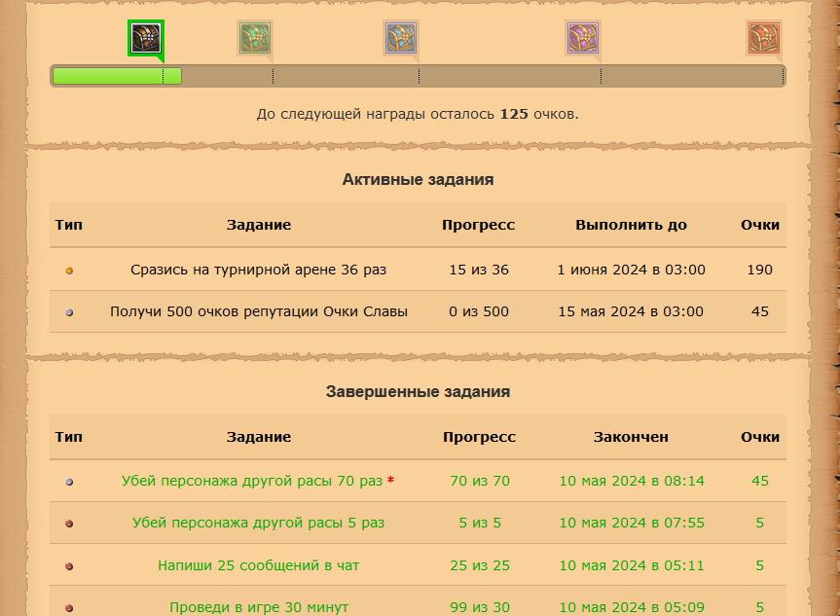Click progress value '0 из 500'
Viewport: 840px width, 616px height.
[479, 311]
